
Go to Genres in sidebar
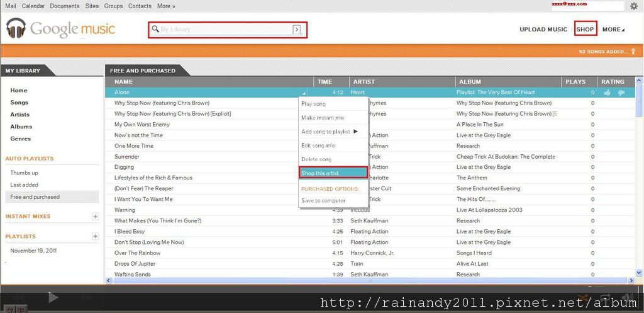pos(21,139)
